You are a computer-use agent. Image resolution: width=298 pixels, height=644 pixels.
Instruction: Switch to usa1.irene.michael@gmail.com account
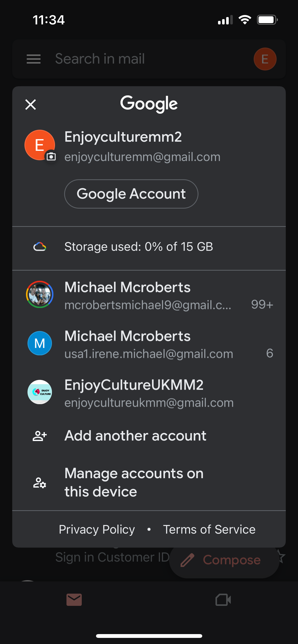[x=149, y=344]
